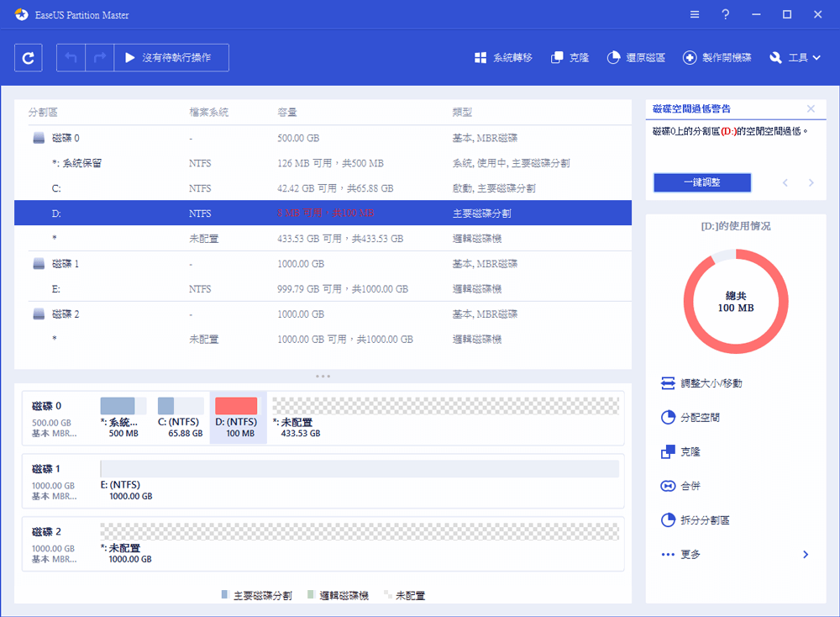Image resolution: width=840 pixels, height=617 pixels.
Task: Select the system reserved 500 MB block in disk map
Action: [x=123, y=418]
